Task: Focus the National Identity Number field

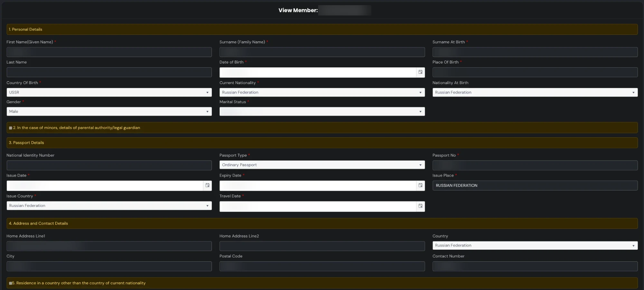Action: click(x=109, y=165)
